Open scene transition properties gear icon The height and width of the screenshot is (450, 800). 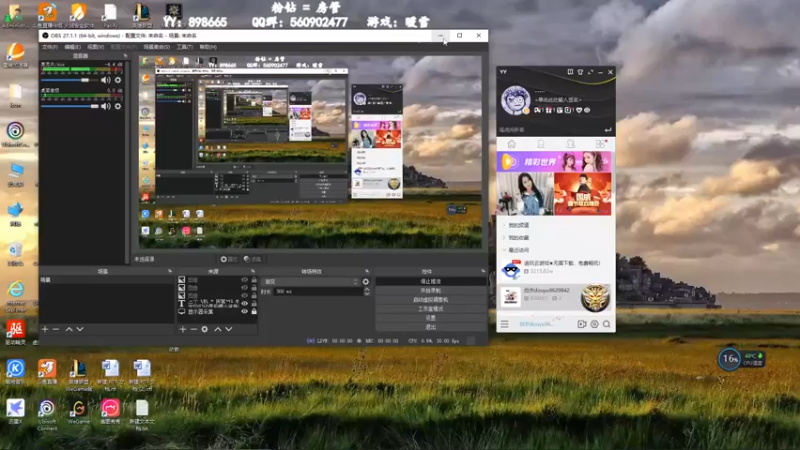(x=366, y=282)
